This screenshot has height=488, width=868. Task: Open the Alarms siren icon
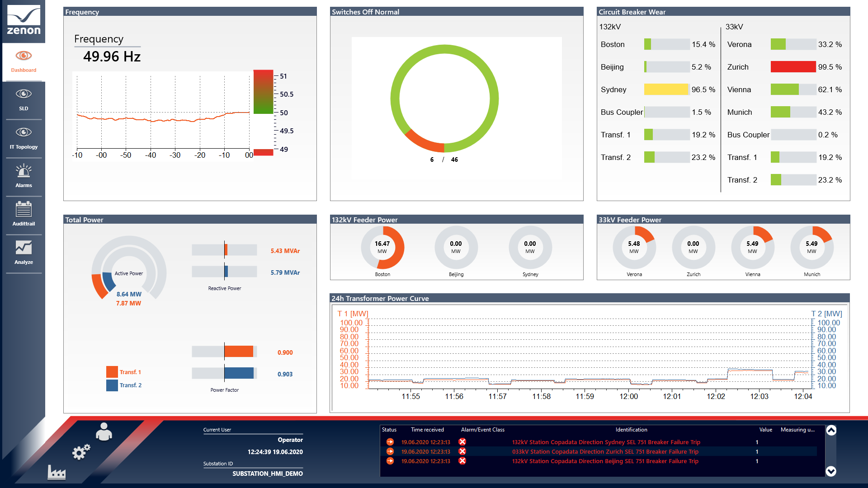pyautogui.click(x=24, y=171)
